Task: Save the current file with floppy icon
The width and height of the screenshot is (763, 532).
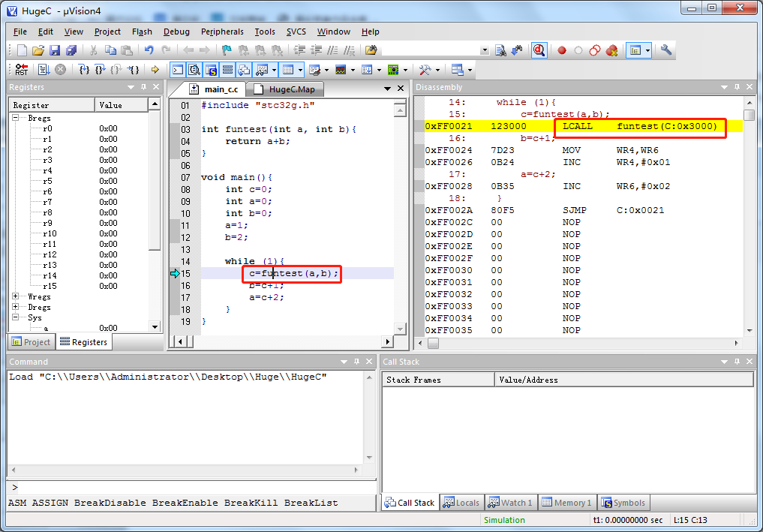Action: (55, 50)
